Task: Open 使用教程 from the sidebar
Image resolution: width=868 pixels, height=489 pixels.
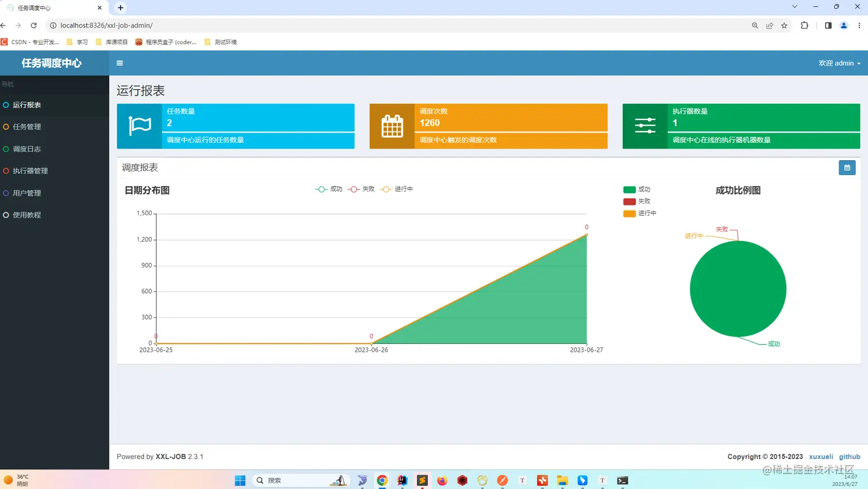Action: 55,215
